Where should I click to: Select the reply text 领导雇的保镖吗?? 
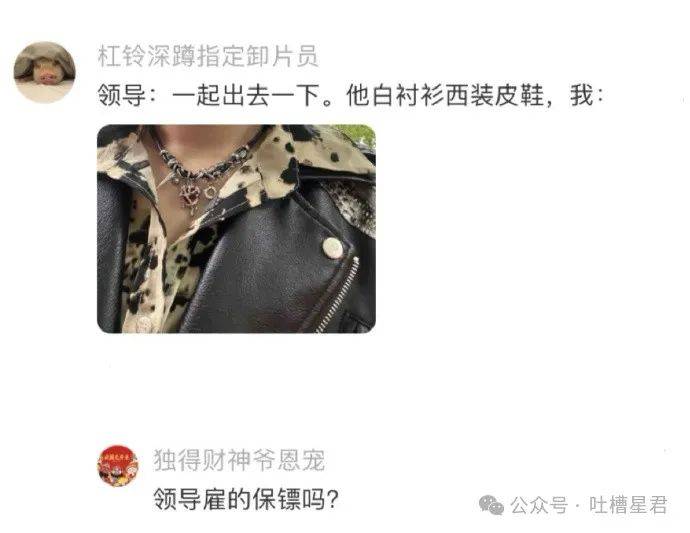point(246,500)
